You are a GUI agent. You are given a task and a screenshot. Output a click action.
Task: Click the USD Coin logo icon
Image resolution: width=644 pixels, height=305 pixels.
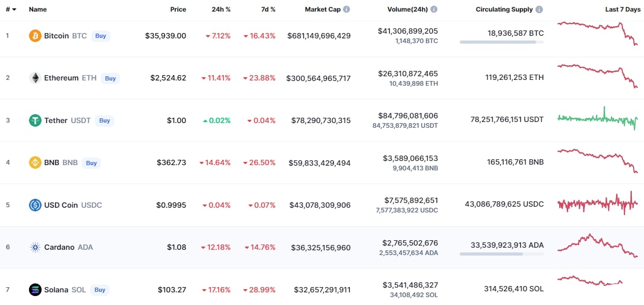pos(35,205)
